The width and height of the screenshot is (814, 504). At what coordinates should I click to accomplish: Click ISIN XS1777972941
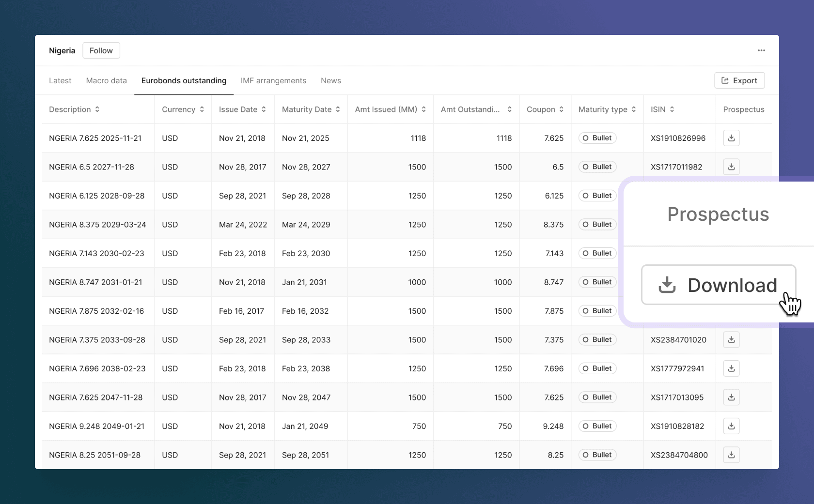pyautogui.click(x=677, y=368)
